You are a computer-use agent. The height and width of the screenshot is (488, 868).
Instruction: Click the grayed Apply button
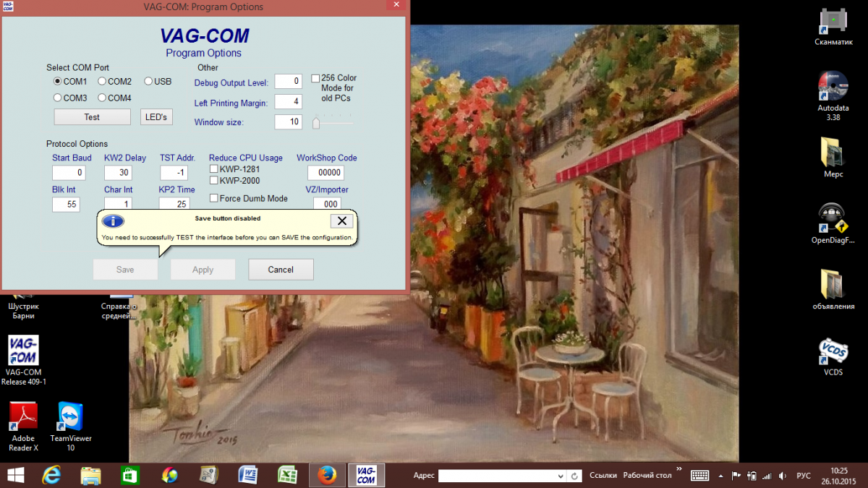tap(203, 270)
